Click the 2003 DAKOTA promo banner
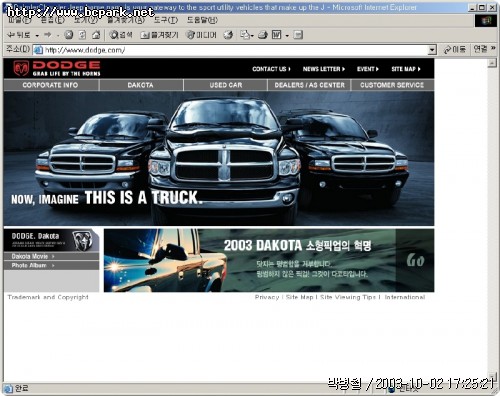The image size is (500, 396). [269, 260]
